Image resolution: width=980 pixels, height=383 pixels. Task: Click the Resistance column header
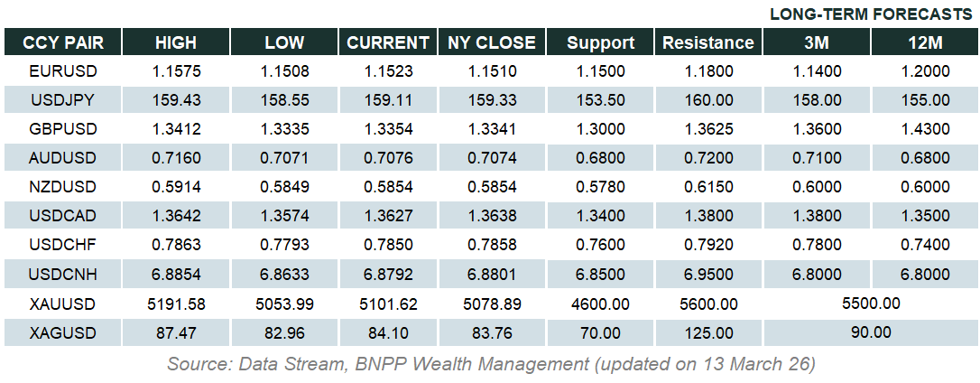708,42
